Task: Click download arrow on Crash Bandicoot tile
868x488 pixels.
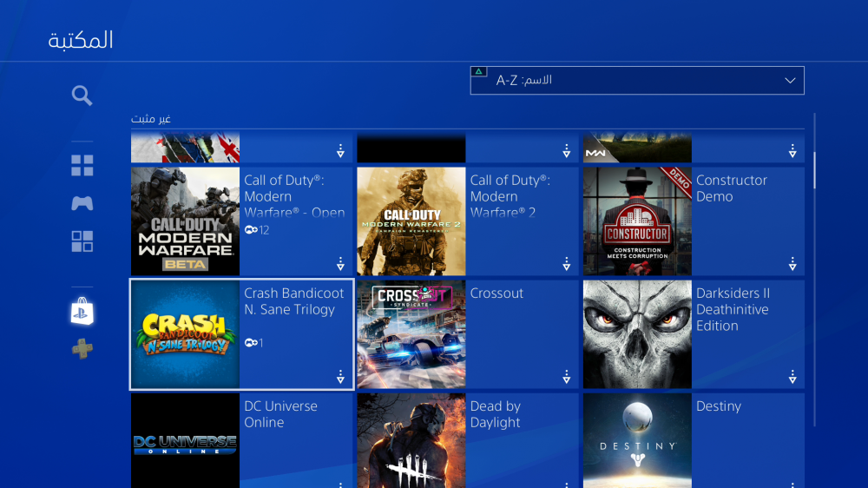Action: pos(340,377)
